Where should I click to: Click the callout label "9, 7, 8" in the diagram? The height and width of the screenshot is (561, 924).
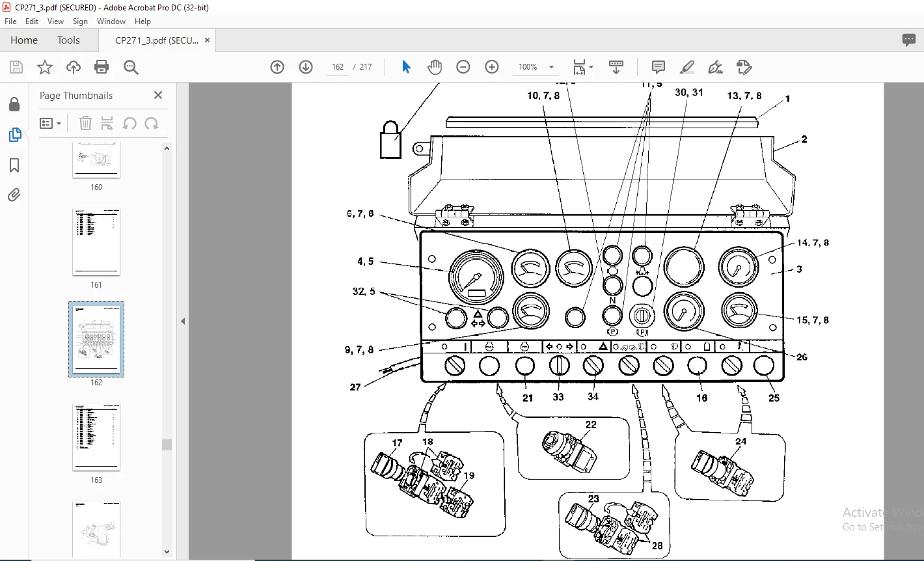tap(359, 349)
